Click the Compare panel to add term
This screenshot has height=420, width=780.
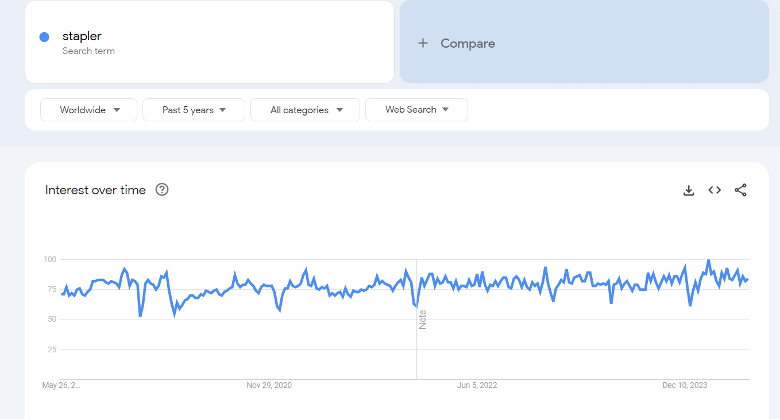584,42
